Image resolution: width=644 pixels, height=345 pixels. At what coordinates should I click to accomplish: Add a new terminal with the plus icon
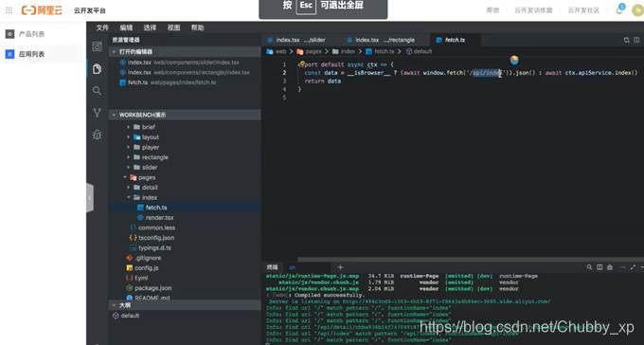[x=340, y=267]
